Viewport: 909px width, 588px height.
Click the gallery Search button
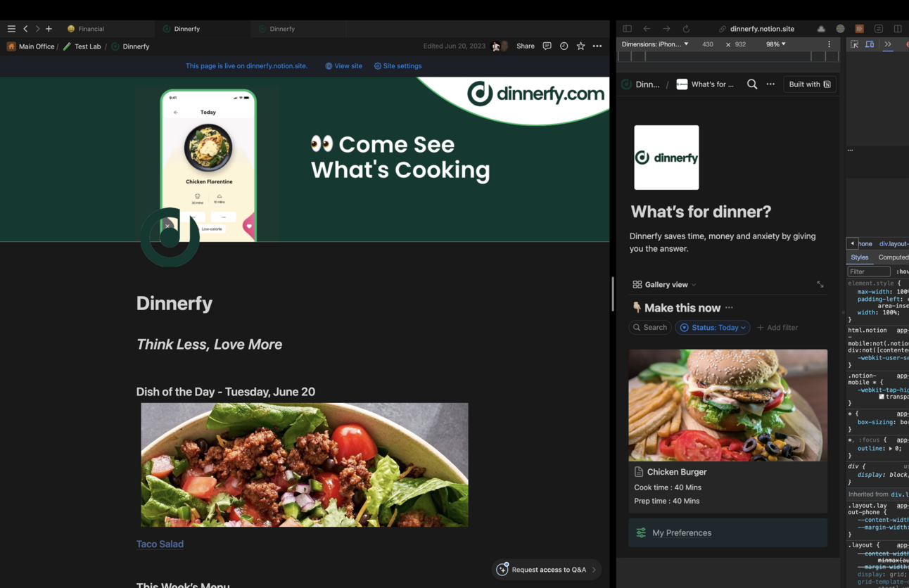coord(650,328)
